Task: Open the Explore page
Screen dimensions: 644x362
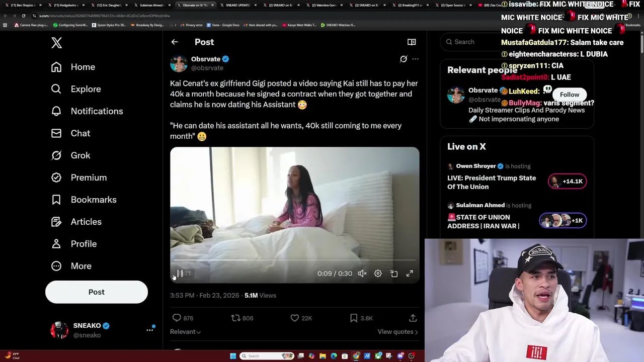Action: tap(76, 89)
